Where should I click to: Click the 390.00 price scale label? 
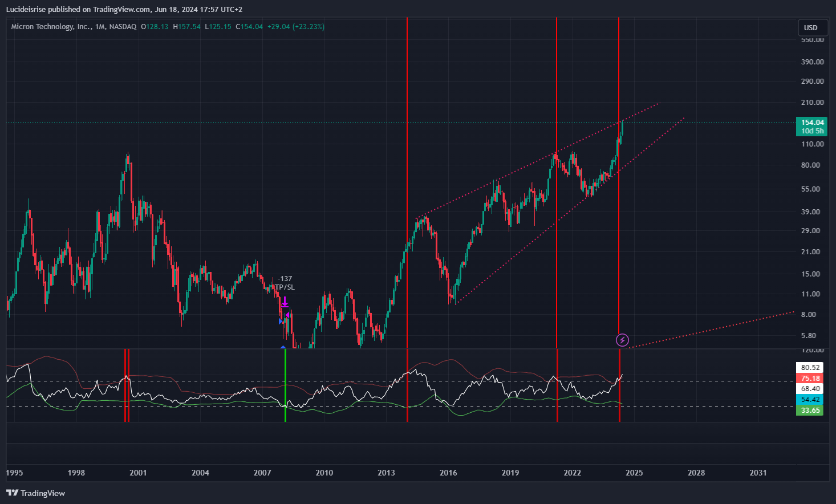click(x=812, y=62)
